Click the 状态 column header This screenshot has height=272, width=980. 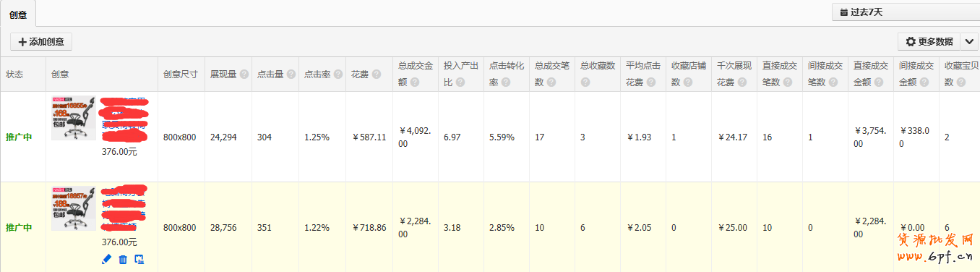[x=14, y=75]
